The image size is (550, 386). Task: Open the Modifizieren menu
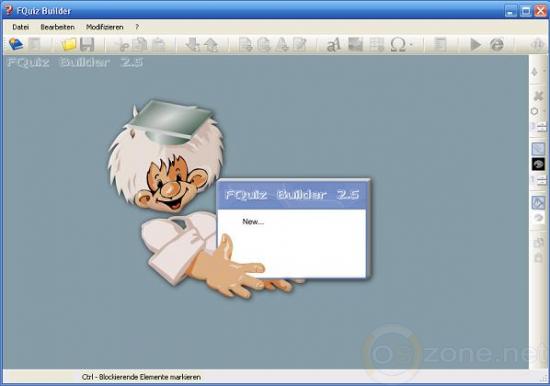pyautogui.click(x=105, y=27)
